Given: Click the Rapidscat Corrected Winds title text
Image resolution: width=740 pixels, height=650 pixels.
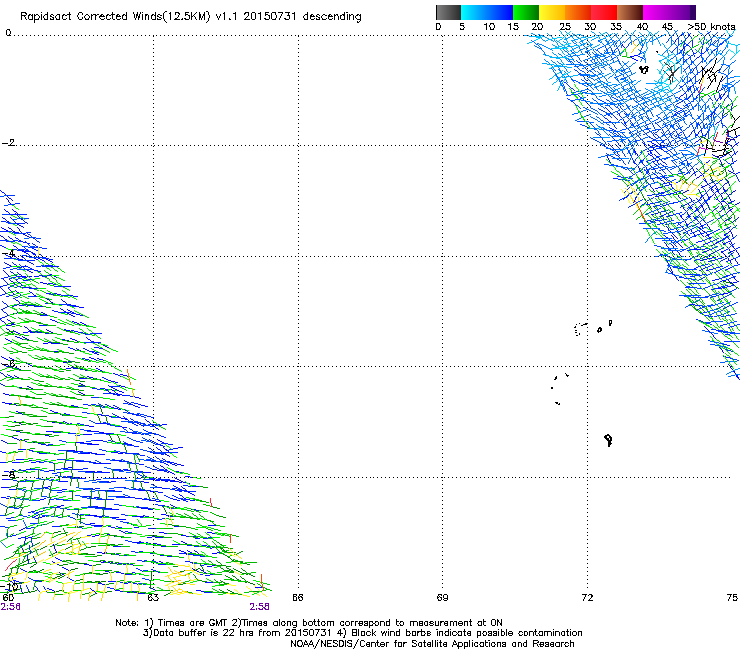Looking at the screenshot, I should click(x=191, y=17).
